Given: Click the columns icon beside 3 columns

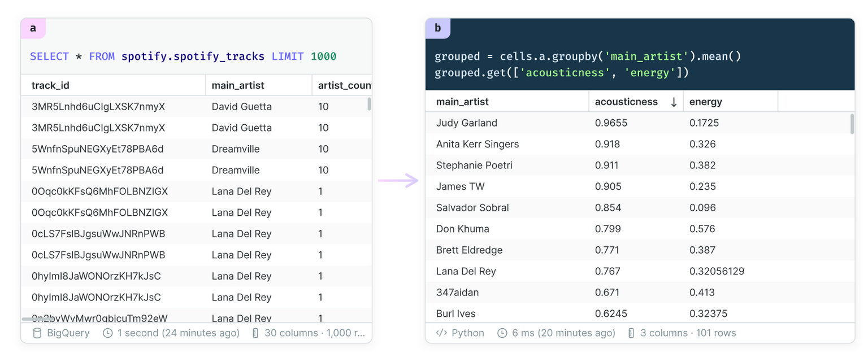Looking at the screenshot, I should coord(631,333).
